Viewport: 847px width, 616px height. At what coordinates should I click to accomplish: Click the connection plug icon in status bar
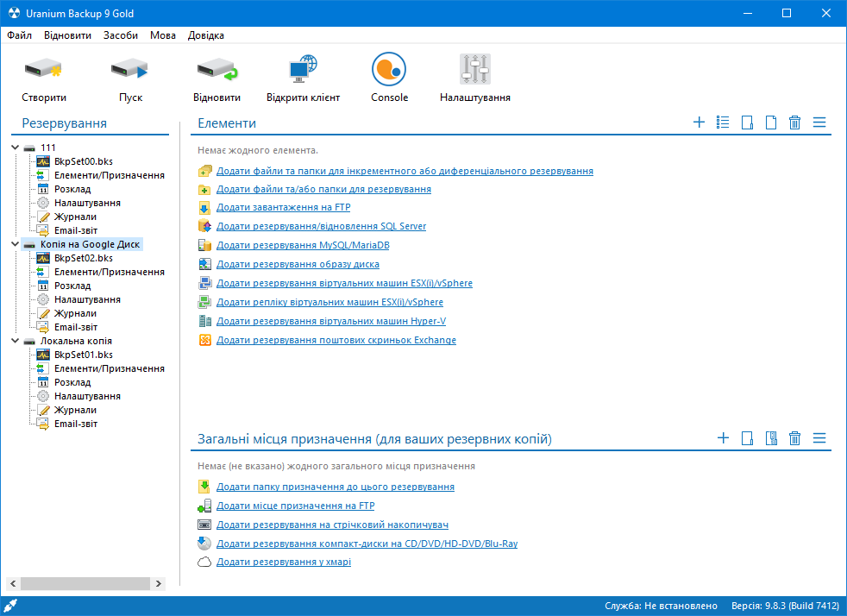pyautogui.click(x=10, y=606)
